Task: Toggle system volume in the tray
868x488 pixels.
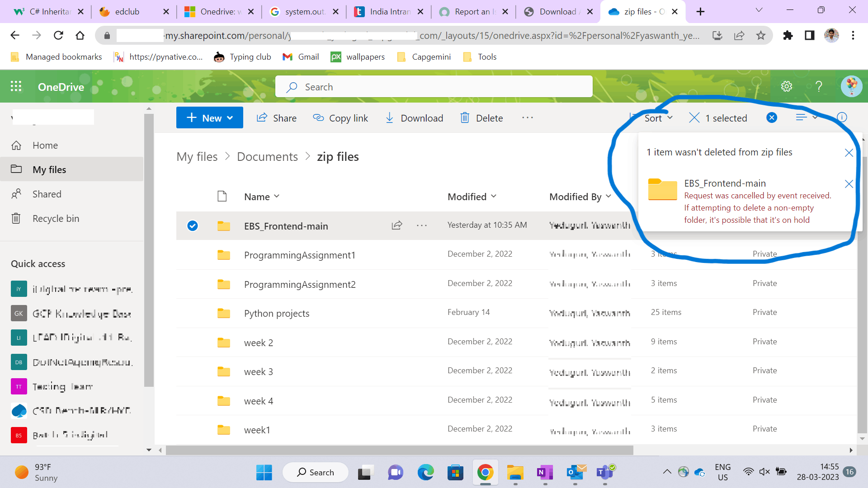Action: [x=764, y=471]
